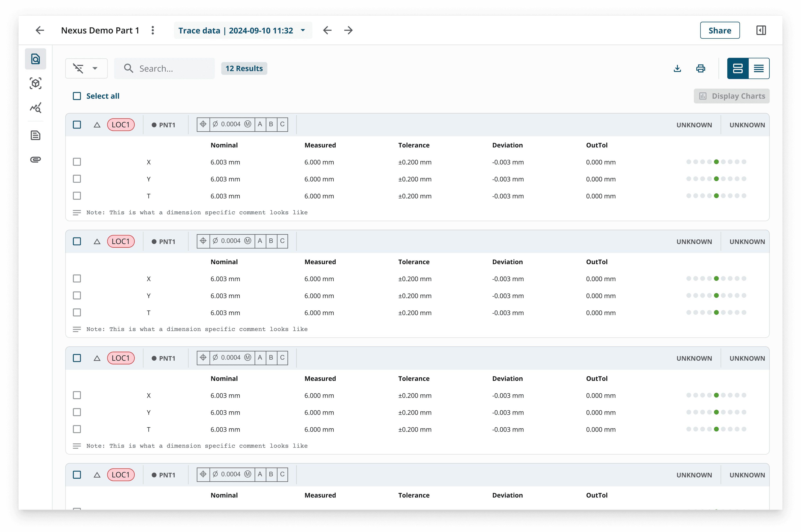Screen dimensions: 801x532
Task: Toggle the side panel icon next to Share
Action: pyautogui.click(x=761, y=30)
